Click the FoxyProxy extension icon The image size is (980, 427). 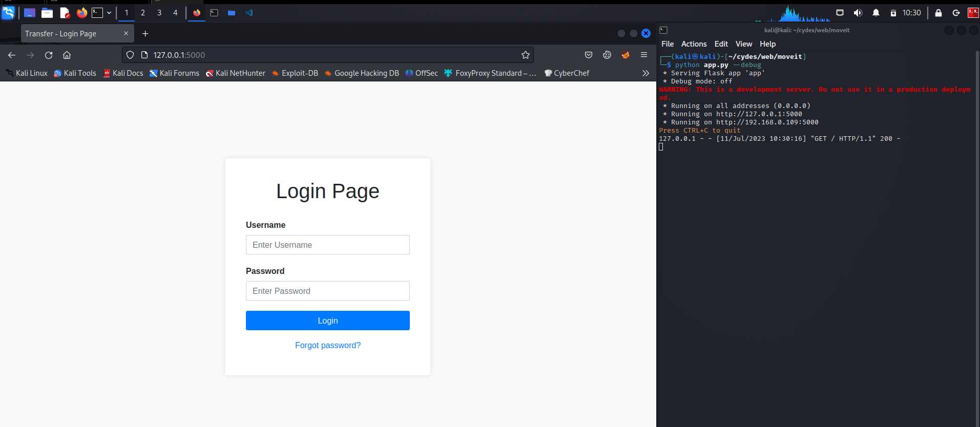point(625,55)
